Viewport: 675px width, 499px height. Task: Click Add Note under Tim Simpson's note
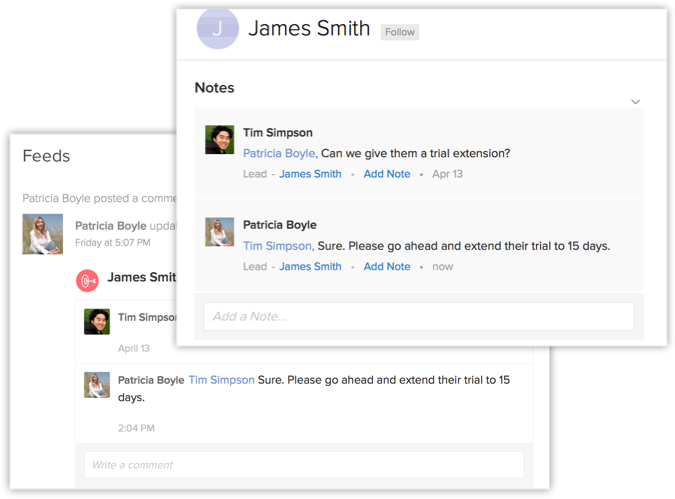coord(386,174)
